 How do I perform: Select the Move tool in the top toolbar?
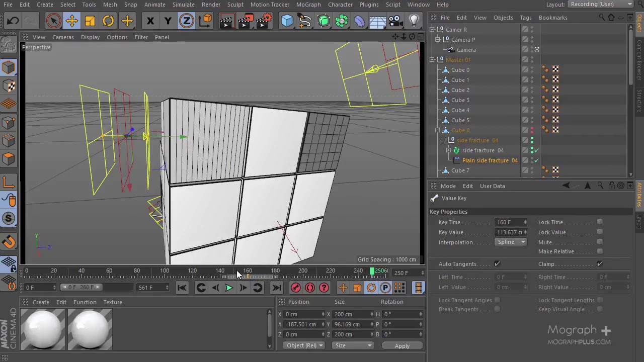click(x=71, y=21)
